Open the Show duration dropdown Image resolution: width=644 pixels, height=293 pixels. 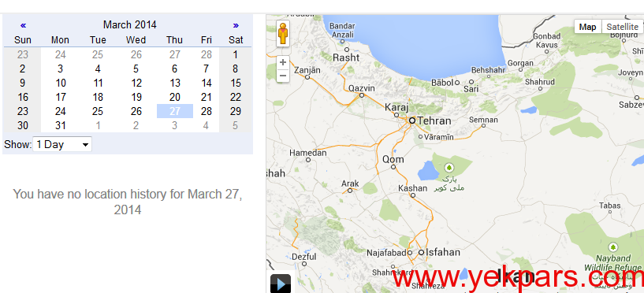62,144
